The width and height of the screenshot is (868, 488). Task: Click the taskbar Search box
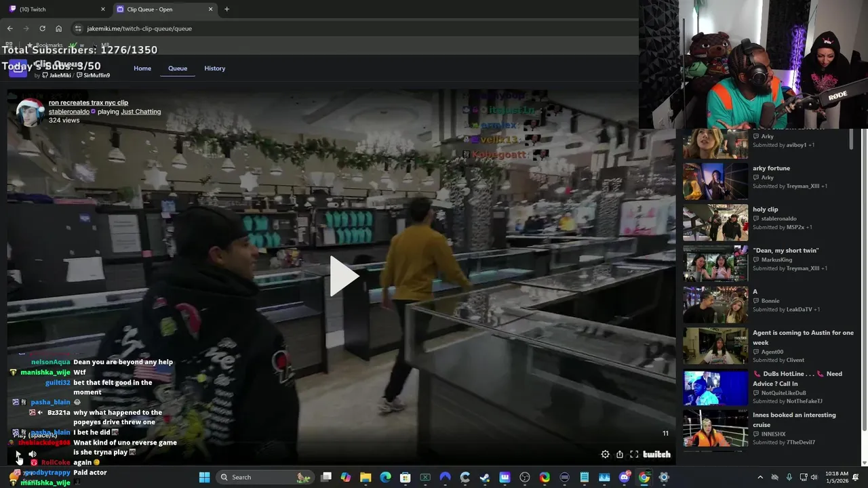[265, 477]
